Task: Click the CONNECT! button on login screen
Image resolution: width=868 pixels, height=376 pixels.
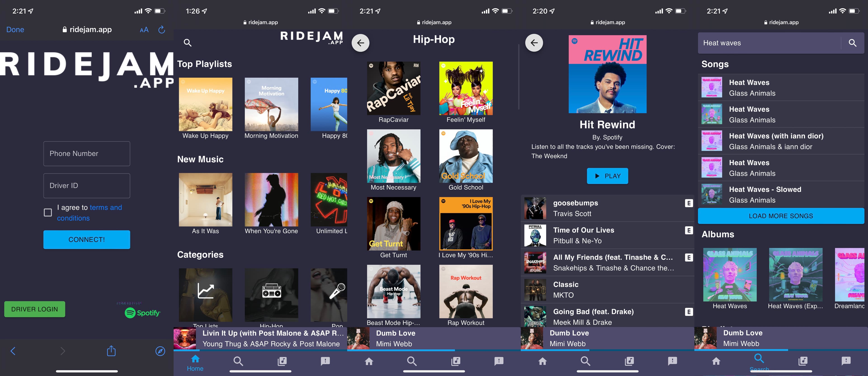Action: tap(86, 239)
